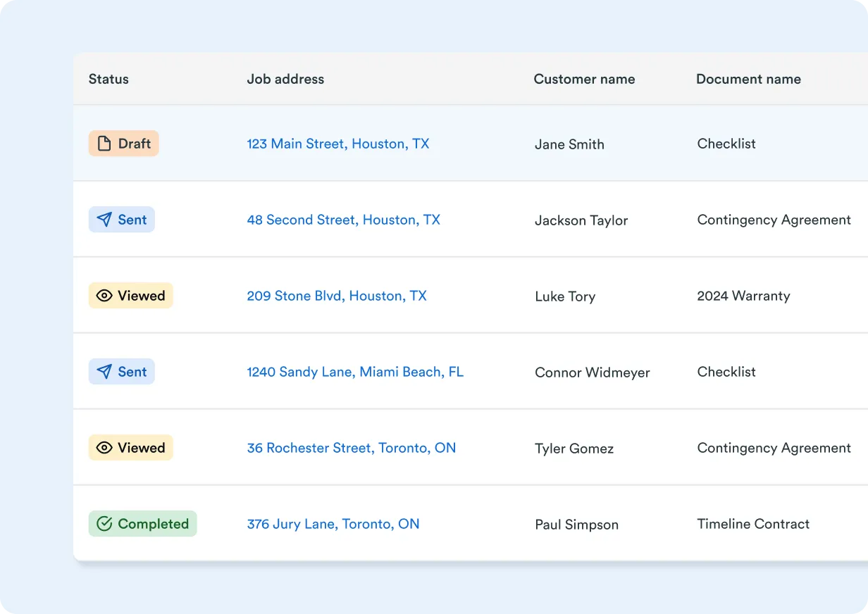Sort by the Status column header
The height and width of the screenshot is (614, 868).
pyautogui.click(x=108, y=79)
